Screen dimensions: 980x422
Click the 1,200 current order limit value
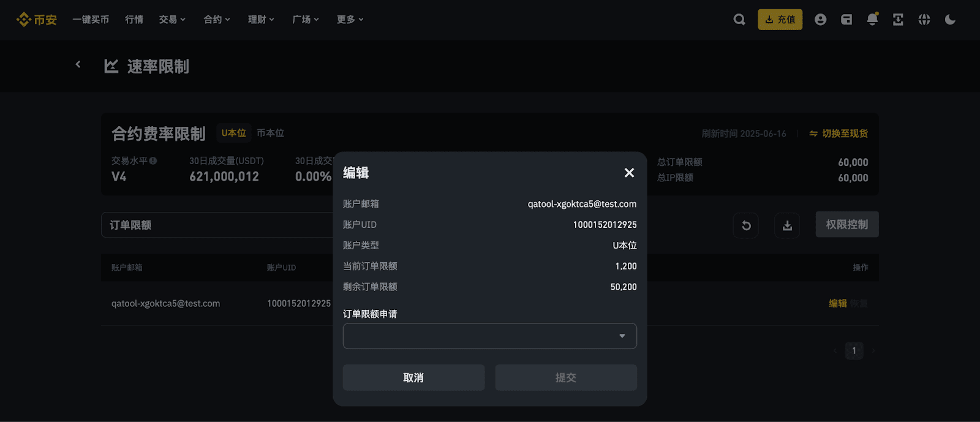[626, 266]
